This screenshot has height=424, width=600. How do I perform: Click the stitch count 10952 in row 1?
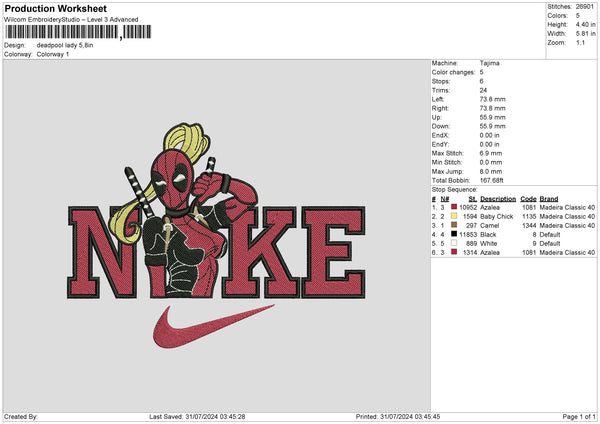point(468,207)
